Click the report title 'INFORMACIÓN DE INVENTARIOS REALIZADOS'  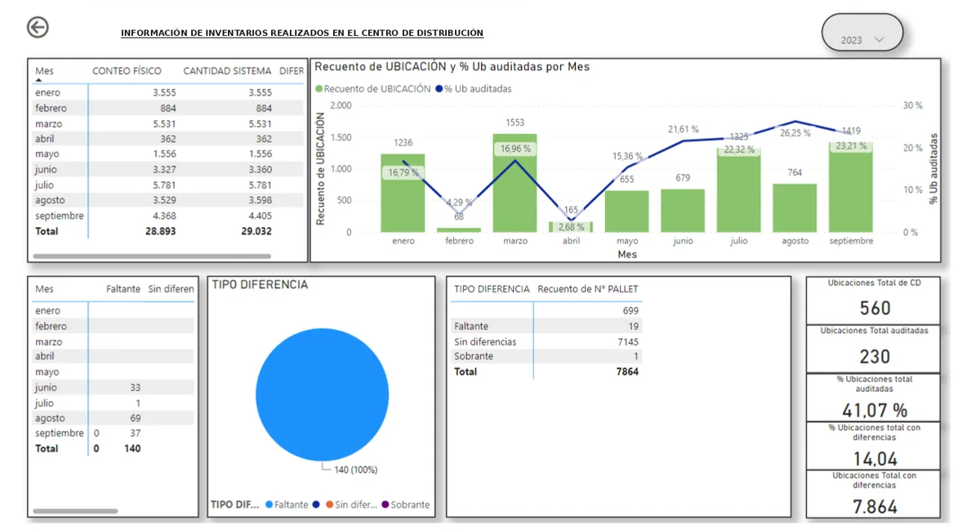(302, 33)
